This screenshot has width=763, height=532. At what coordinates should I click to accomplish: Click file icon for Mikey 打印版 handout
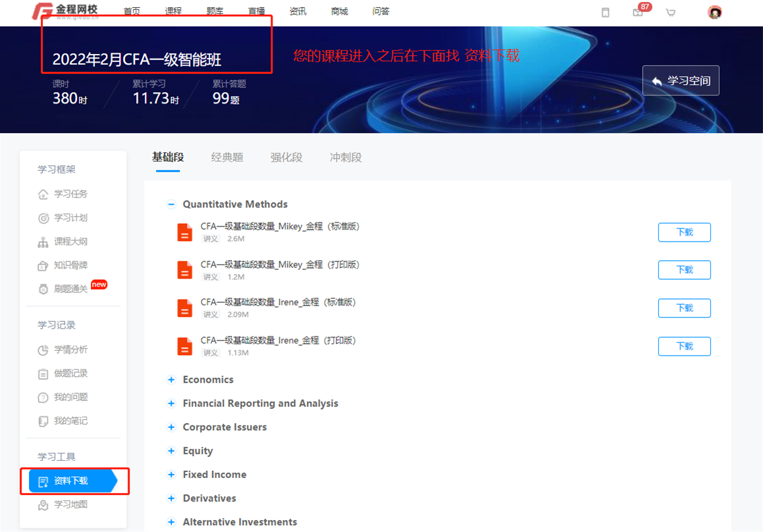pos(184,270)
